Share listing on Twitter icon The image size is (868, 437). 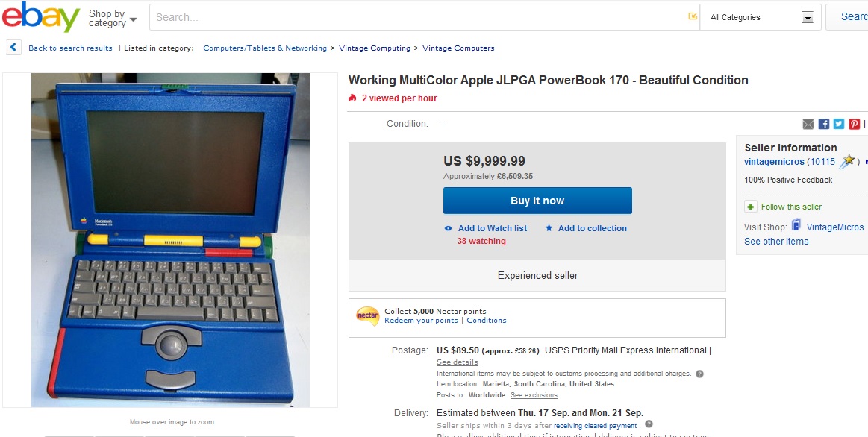tap(839, 124)
